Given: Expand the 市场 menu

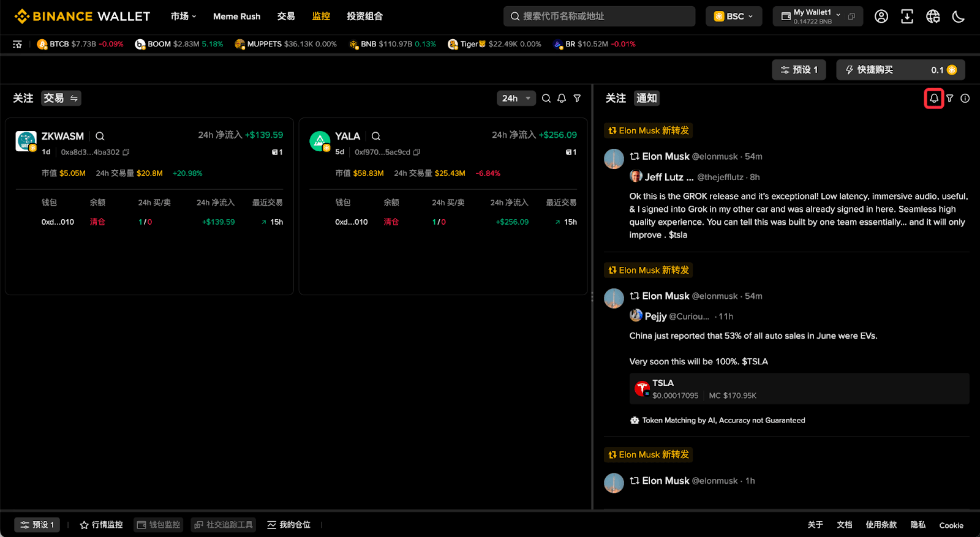Looking at the screenshot, I should tap(183, 17).
